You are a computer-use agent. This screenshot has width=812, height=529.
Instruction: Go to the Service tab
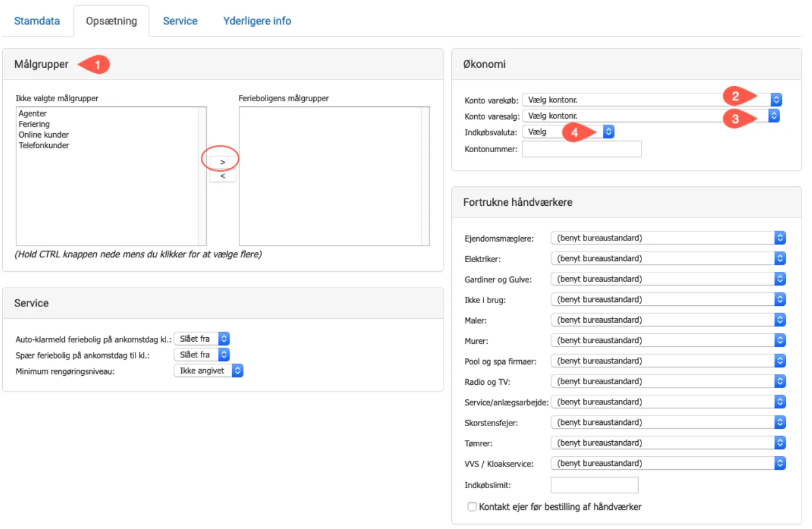click(x=180, y=21)
